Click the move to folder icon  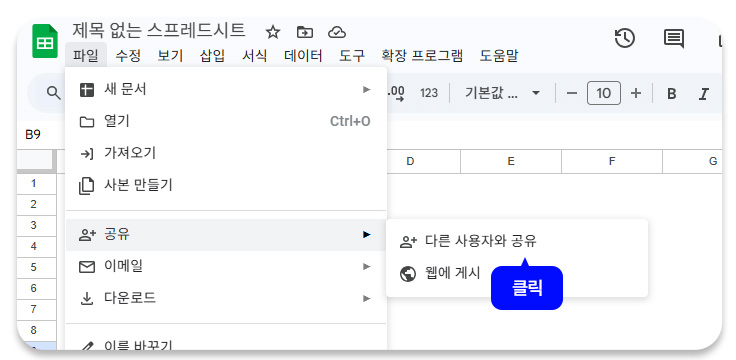click(305, 32)
